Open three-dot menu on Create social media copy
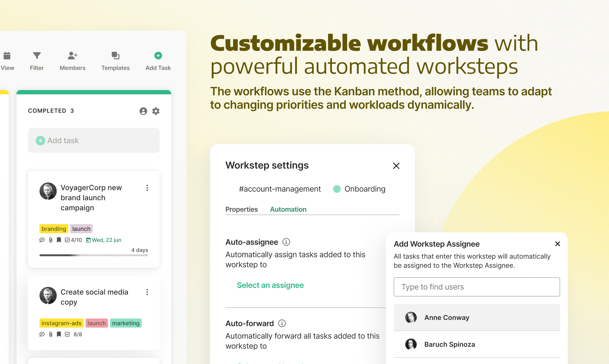Screen dimensions: 609x364 (x=147, y=292)
